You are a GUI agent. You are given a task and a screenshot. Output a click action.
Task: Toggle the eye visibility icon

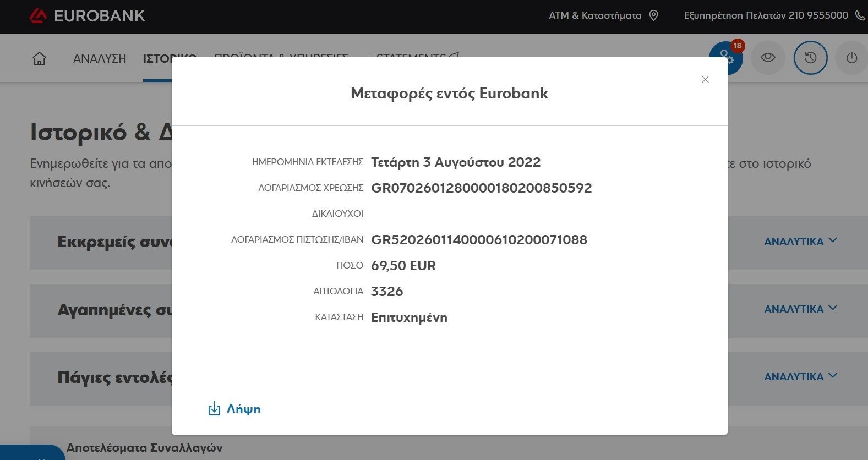[x=768, y=57]
